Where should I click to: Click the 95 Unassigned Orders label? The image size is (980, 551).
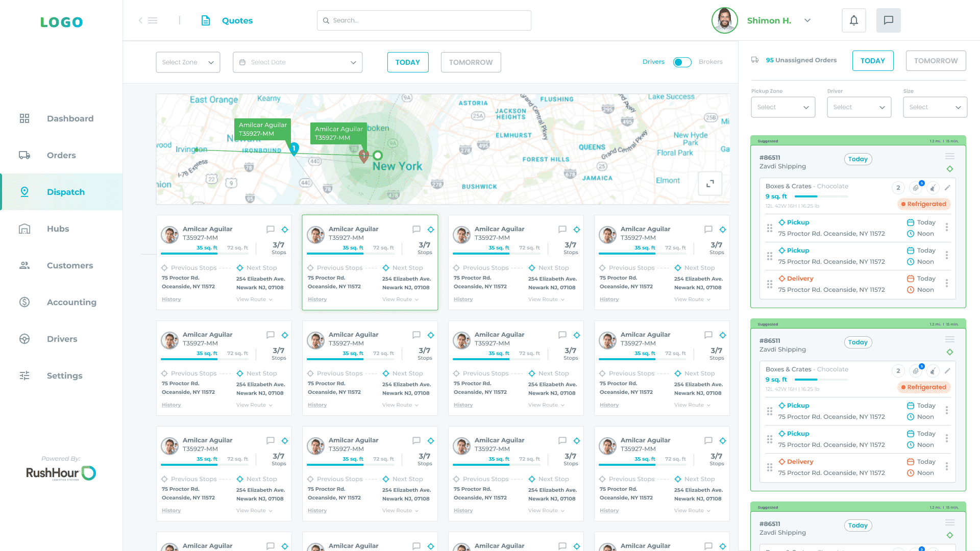(801, 60)
